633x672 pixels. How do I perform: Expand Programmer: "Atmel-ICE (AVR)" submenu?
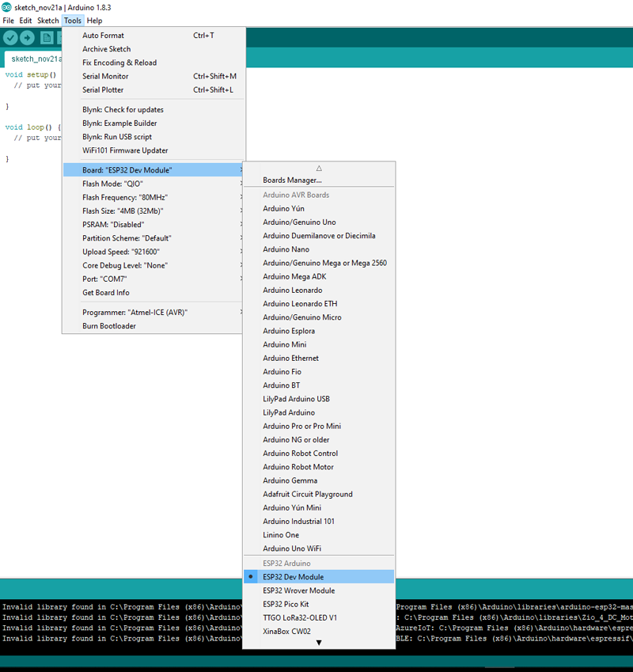(x=154, y=313)
